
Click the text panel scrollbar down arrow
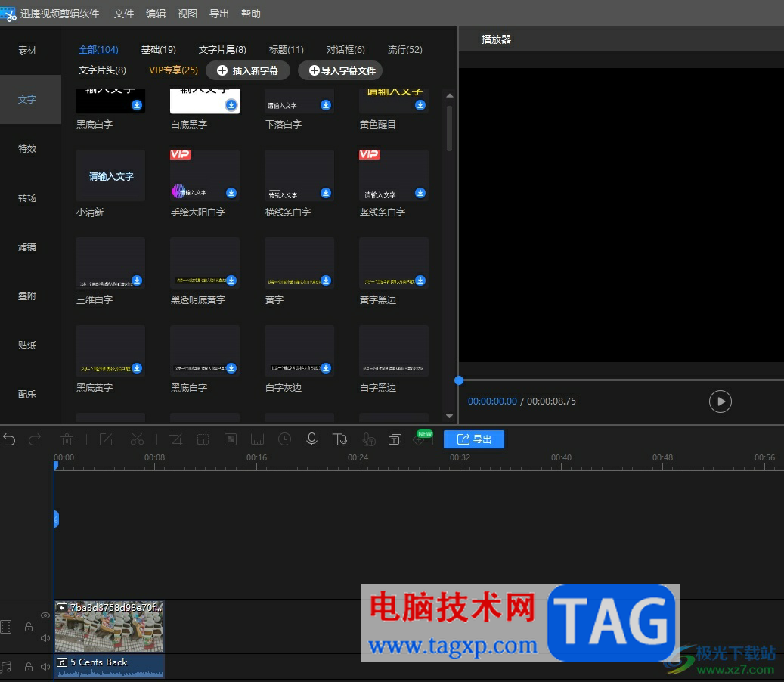(449, 416)
